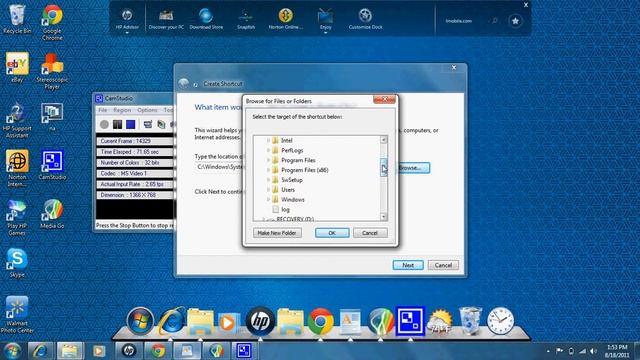Select the Windows folder in the tree
Image resolution: width=640 pixels, height=360 pixels.
coord(293,200)
